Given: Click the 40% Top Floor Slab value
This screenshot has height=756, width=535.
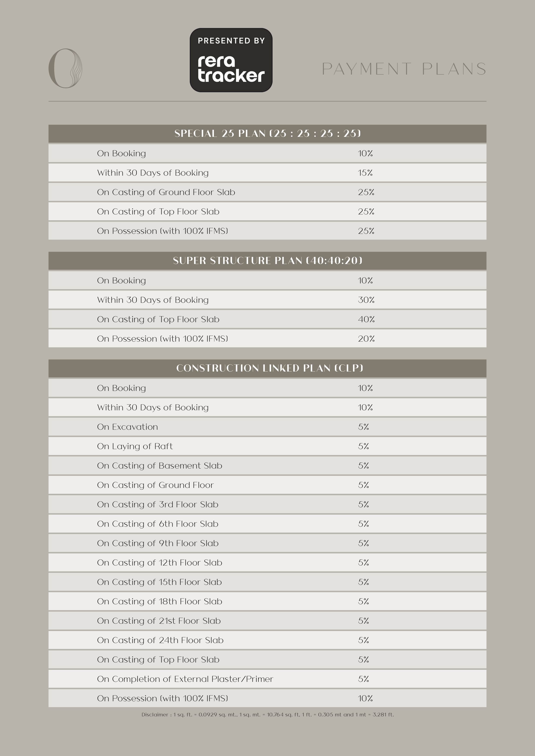Looking at the screenshot, I should (366, 319).
